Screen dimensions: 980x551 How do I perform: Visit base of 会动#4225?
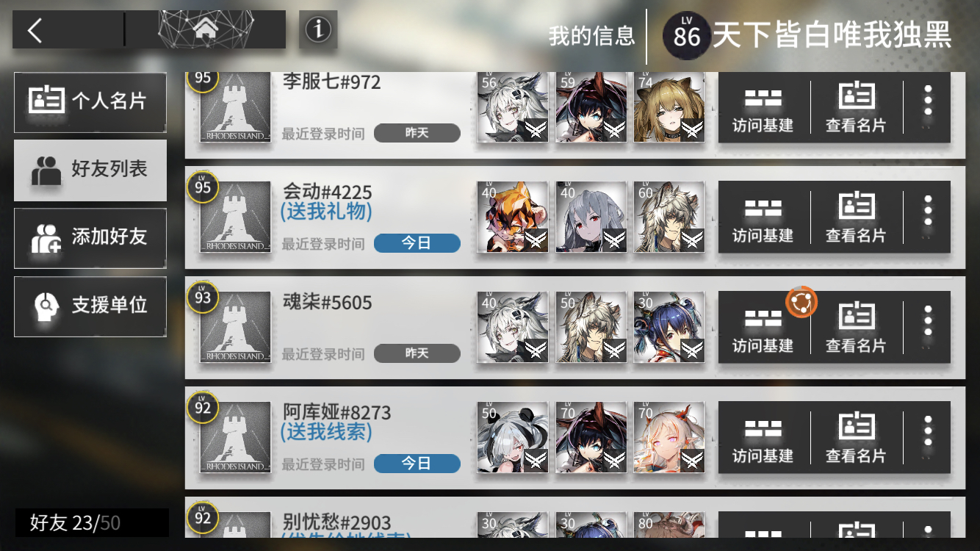click(763, 217)
